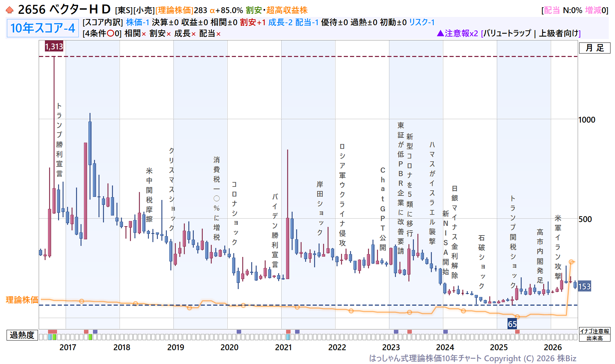Click the 153 current price tag
The image size is (615, 364).
click(x=584, y=286)
